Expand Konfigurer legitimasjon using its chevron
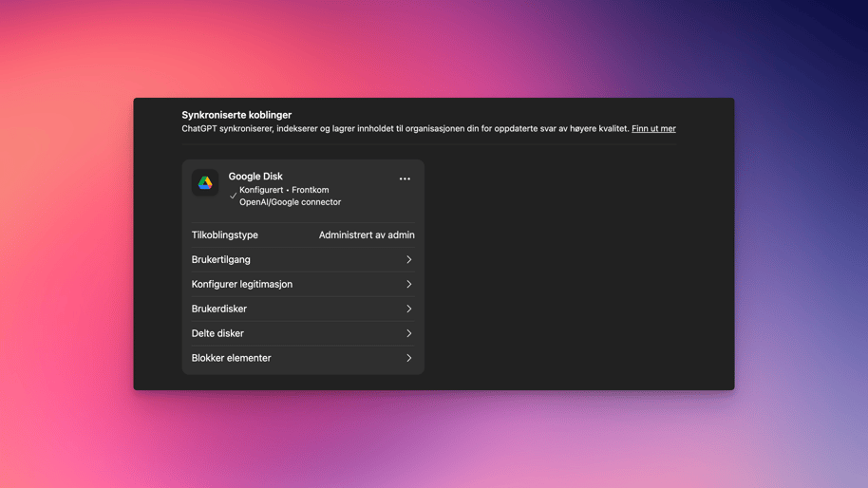Image resolution: width=868 pixels, height=488 pixels. (x=409, y=284)
